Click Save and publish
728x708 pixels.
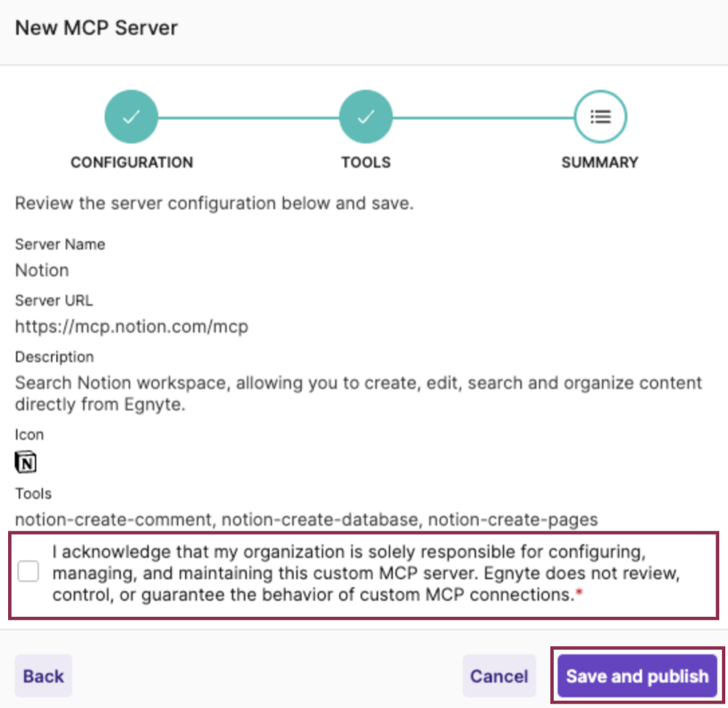[636, 676]
